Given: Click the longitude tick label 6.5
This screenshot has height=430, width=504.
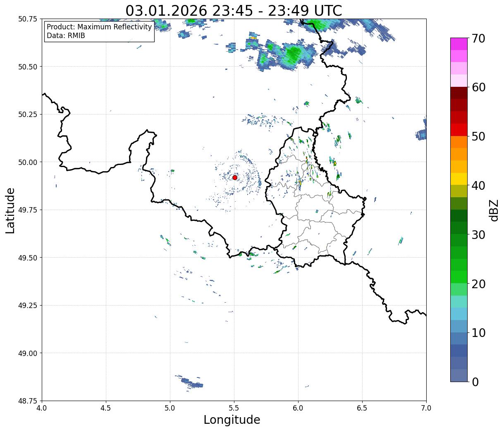Looking at the screenshot, I should point(362,408).
